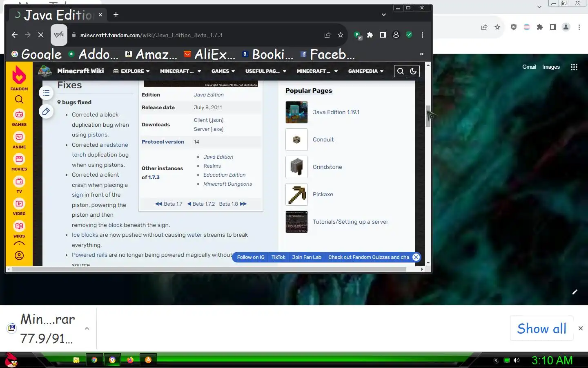
Task: Open the Anime section in Fandom sidebar
Action: (x=19, y=140)
